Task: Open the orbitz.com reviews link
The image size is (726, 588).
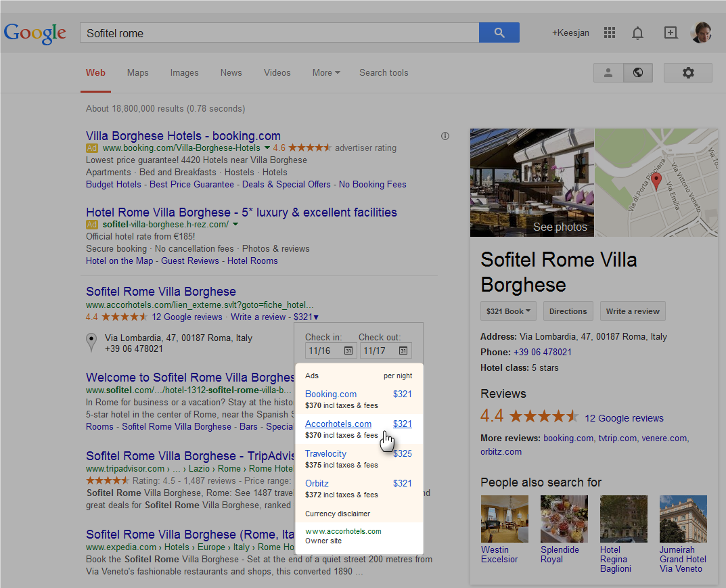Action: click(501, 451)
